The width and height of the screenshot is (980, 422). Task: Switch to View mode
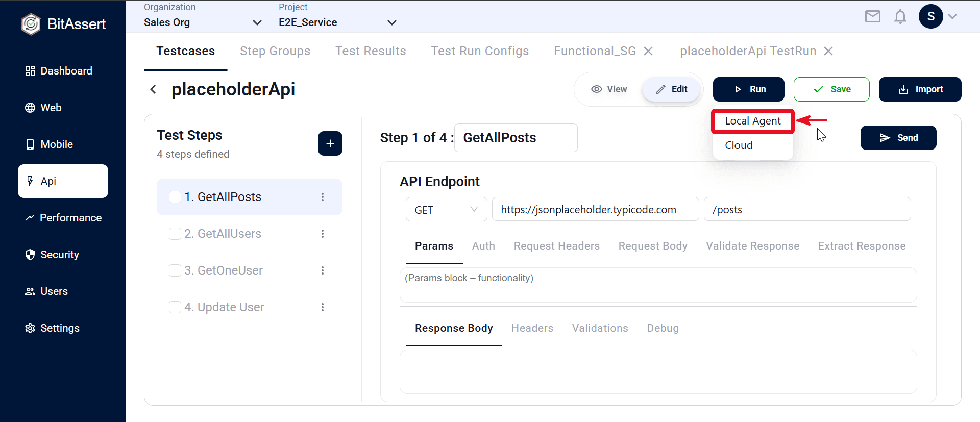609,89
